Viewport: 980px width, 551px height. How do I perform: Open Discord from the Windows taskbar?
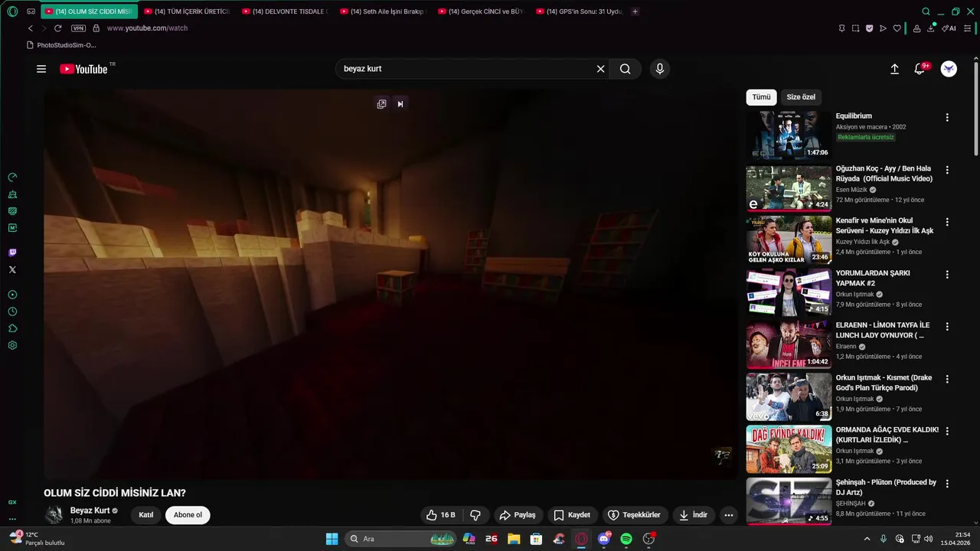[604, 539]
